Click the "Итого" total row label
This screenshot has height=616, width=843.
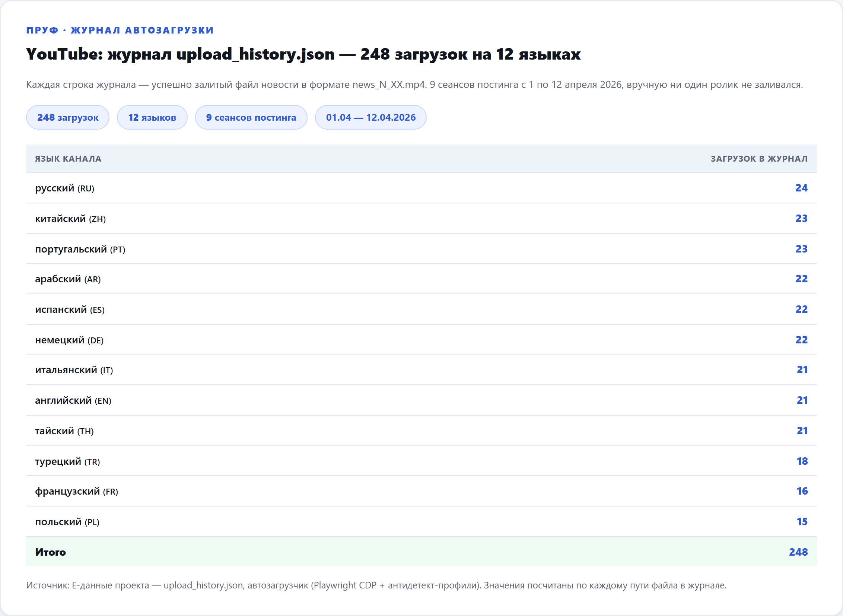click(50, 552)
